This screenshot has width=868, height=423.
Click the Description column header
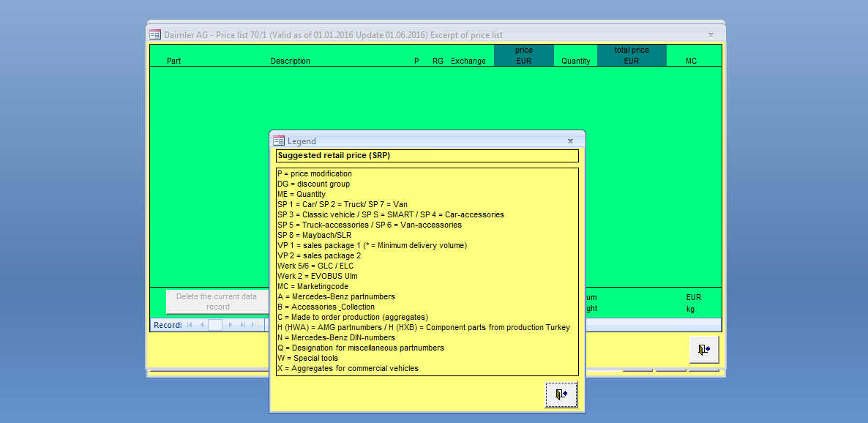pos(290,61)
